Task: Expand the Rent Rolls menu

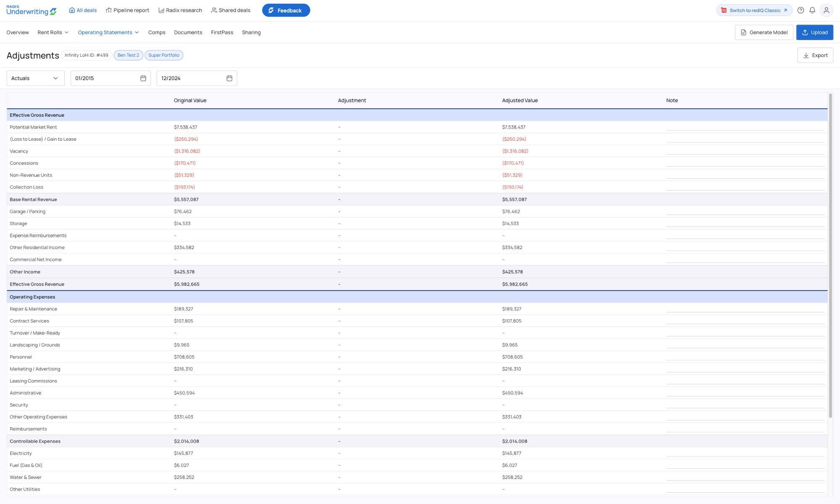Action: coord(53,33)
